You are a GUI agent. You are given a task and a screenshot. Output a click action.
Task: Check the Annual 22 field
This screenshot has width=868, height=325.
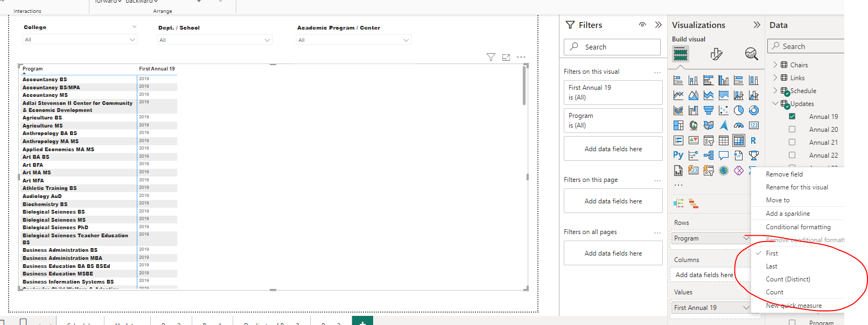pyautogui.click(x=792, y=155)
